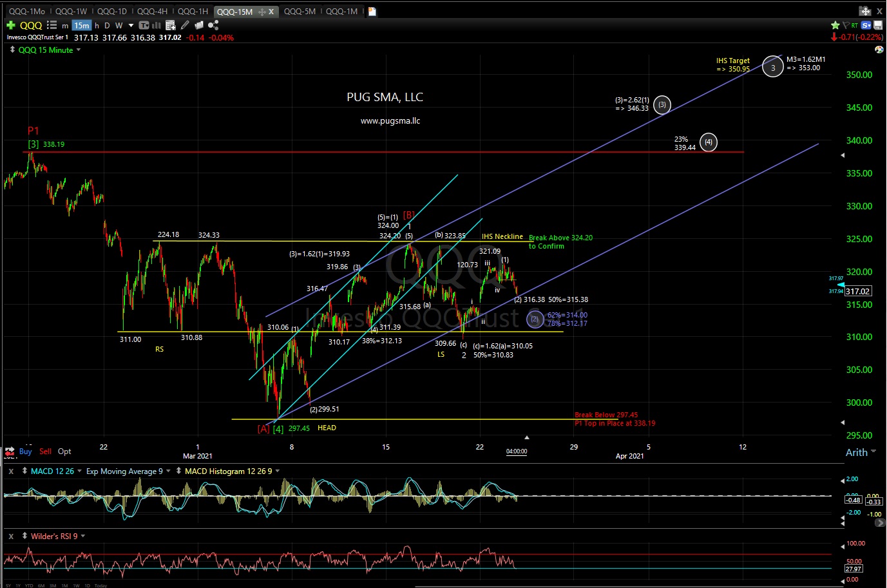Toggle the RT real-time indicator
887x588 pixels.
click(x=855, y=25)
